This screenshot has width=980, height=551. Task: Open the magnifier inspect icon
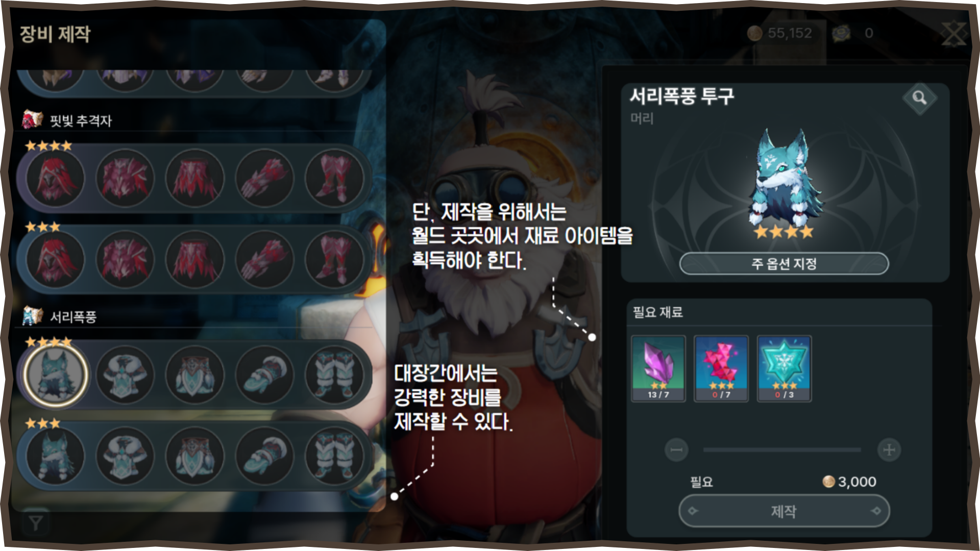(x=919, y=97)
